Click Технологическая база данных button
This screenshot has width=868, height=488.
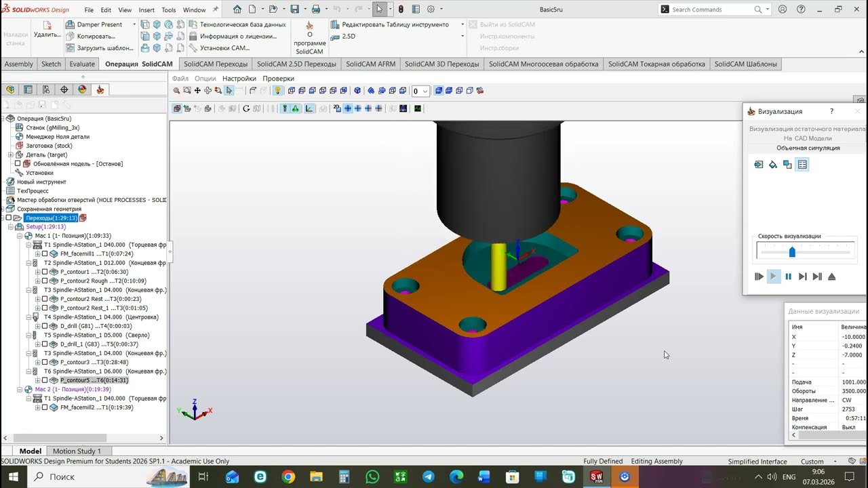point(237,24)
